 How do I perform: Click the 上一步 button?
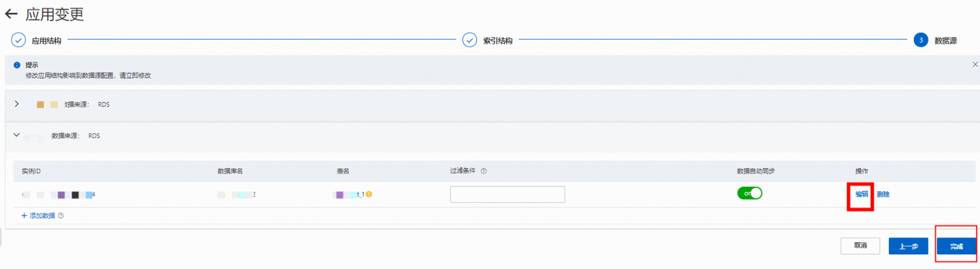point(908,246)
